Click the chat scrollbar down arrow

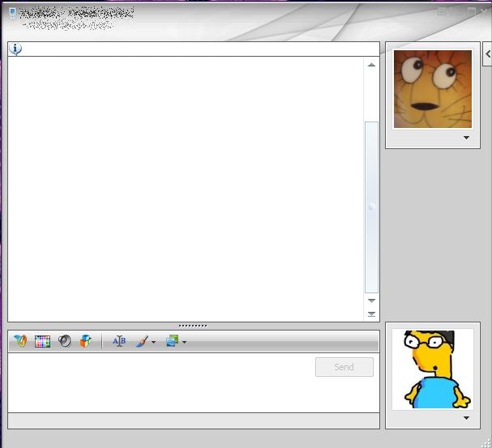click(x=371, y=301)
